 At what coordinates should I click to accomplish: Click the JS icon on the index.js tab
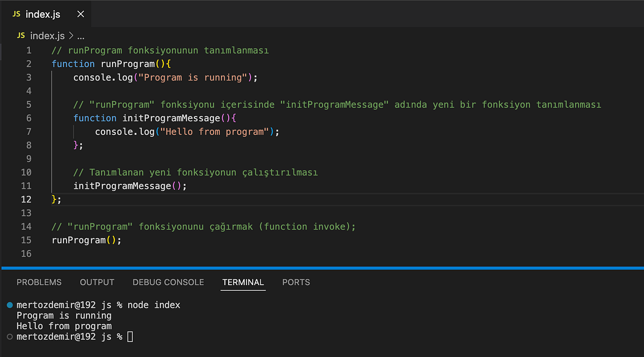click(18, 14)
